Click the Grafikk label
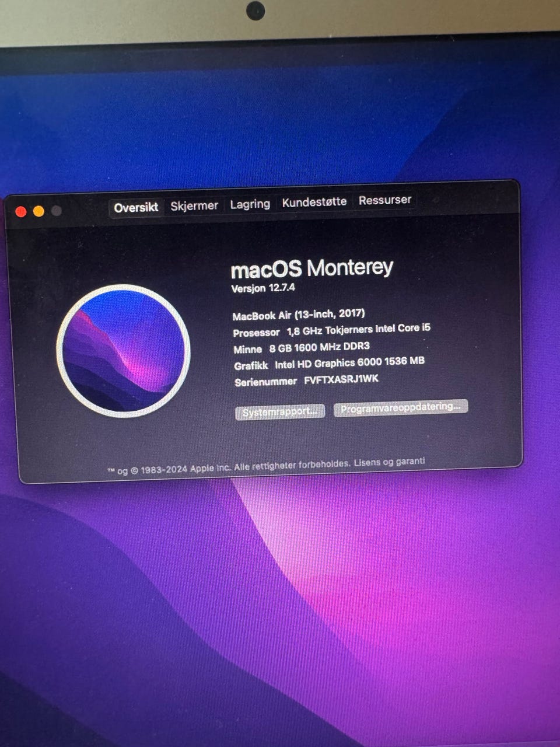The height and width of the screenshot is (747, 560). point(251,365)
